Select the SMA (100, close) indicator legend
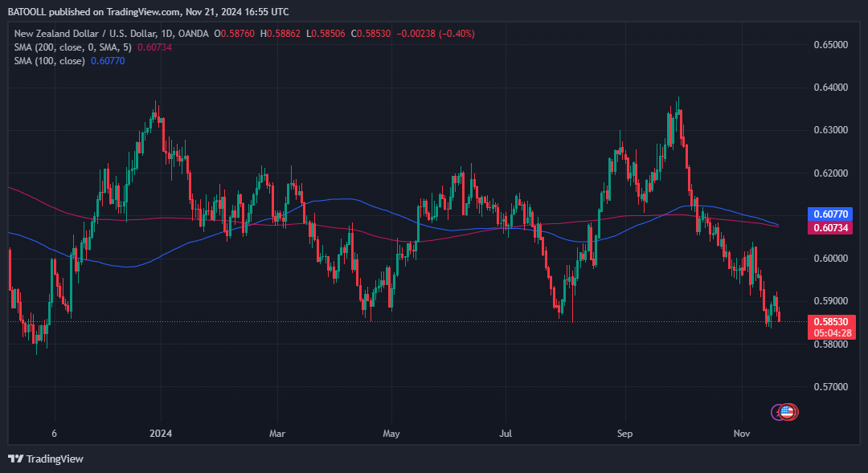 (49, 61)
